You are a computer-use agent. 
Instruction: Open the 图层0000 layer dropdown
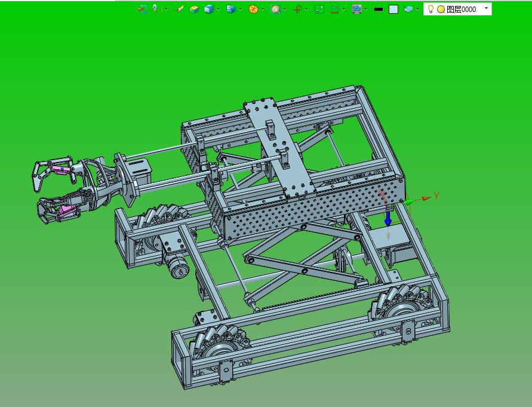(487, 8)
